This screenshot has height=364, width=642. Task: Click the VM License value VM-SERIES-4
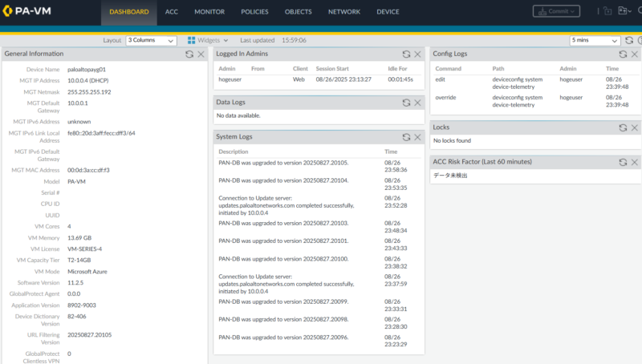(x=85, y=249)
